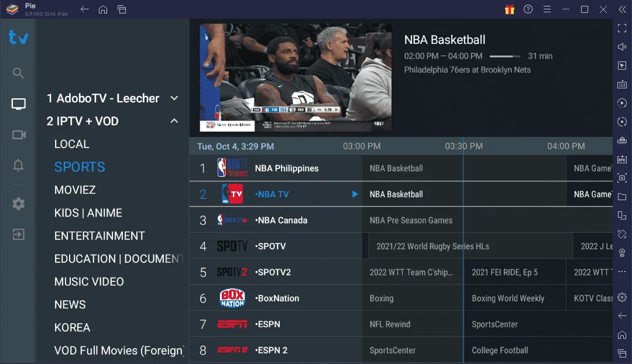The height and width of the screenshot is (364, 632).
Task: Click the 04:00 PM time header
Action: pos(566,146)
